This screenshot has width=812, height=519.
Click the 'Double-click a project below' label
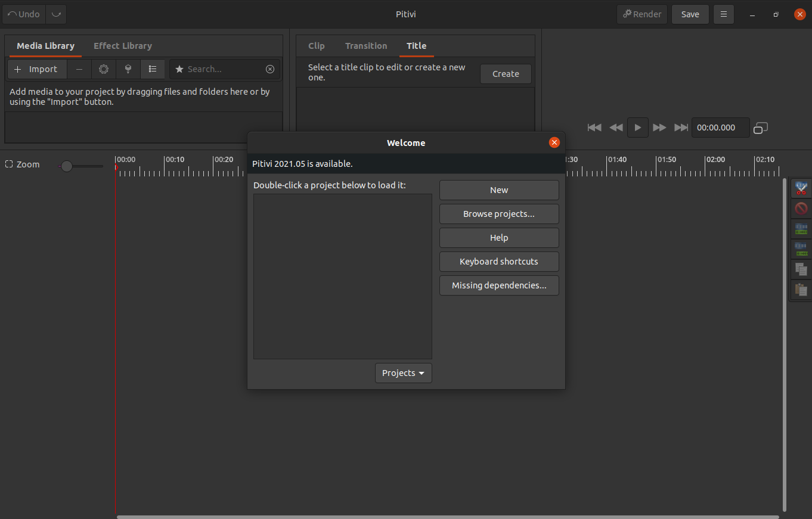(330, 185)
